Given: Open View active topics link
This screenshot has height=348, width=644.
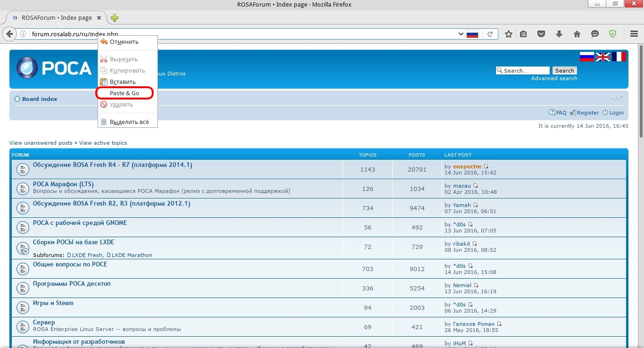Looking at the screenshot, I should click(103, 143).
